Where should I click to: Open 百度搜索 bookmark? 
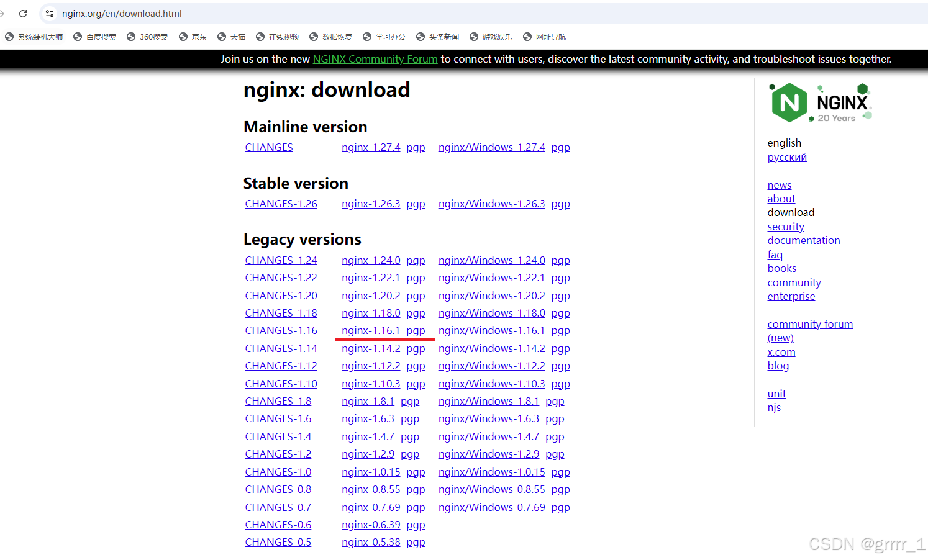95,37
